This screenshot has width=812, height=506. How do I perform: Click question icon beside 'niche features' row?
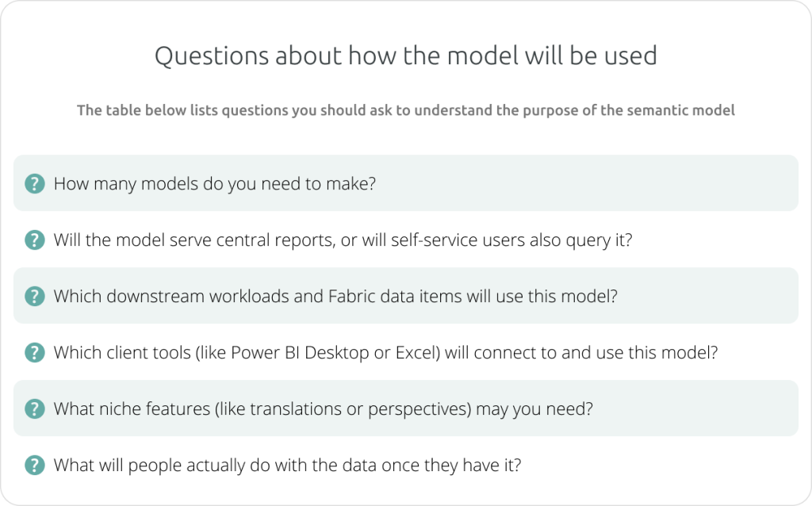(35, 408)
